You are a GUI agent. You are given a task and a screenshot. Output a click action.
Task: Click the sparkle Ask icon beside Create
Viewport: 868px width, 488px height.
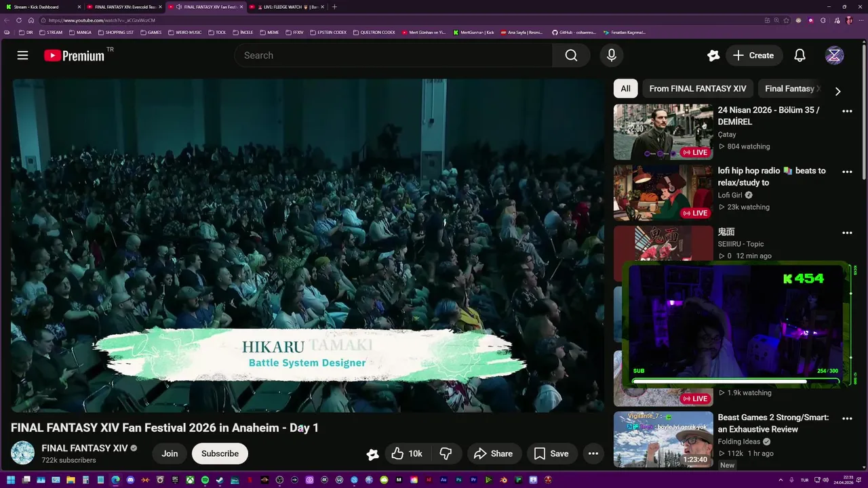(713, 56)
